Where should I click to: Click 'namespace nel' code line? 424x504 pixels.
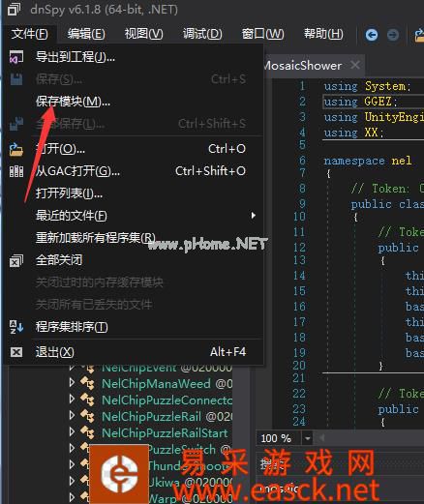368,161
